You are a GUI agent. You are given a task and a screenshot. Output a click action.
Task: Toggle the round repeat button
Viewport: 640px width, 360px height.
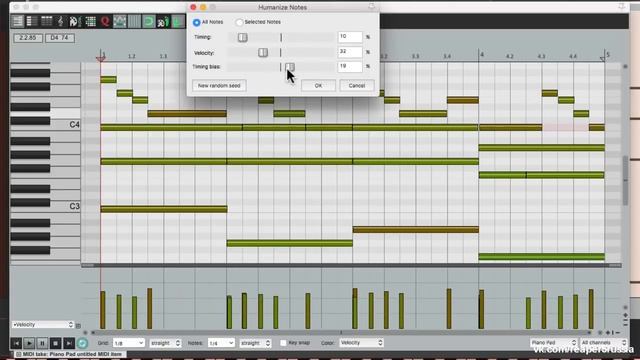pos(82,343)
